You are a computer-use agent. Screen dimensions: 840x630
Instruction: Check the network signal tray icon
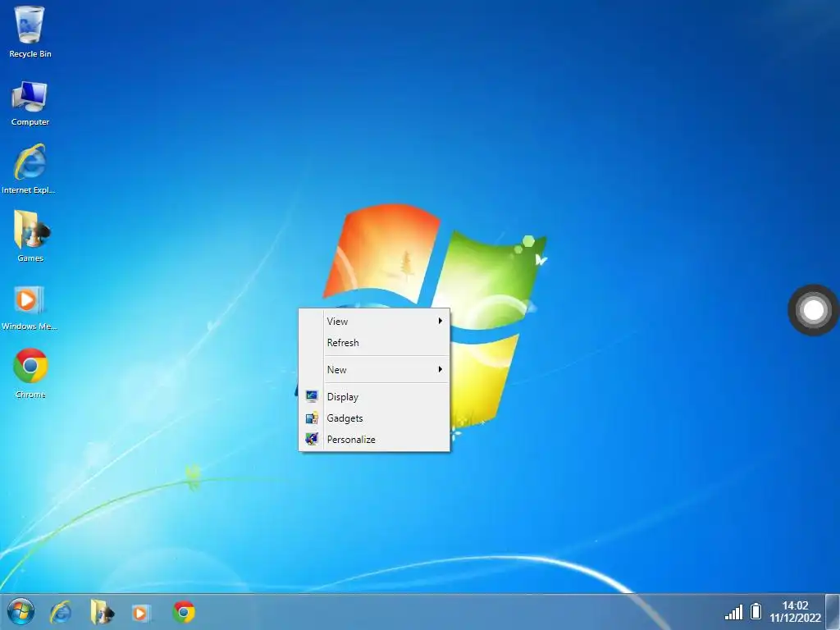(x=733, y=612)
